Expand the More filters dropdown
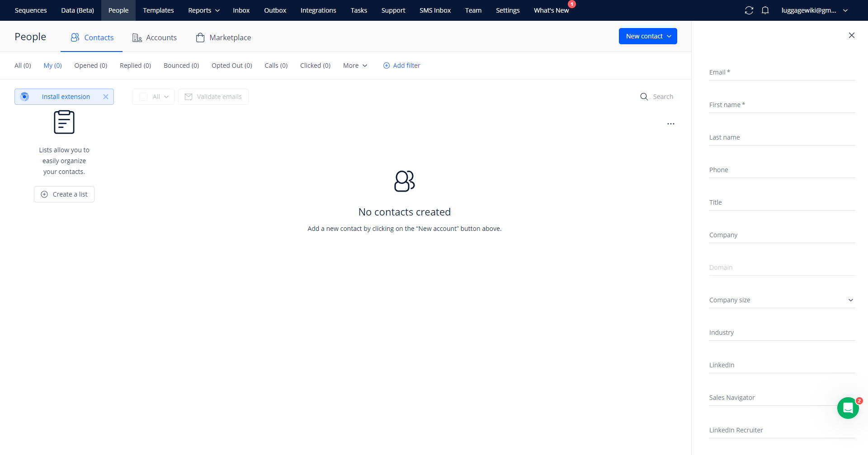The width and height of the screenshot is (868, 455). coord(355,66)
